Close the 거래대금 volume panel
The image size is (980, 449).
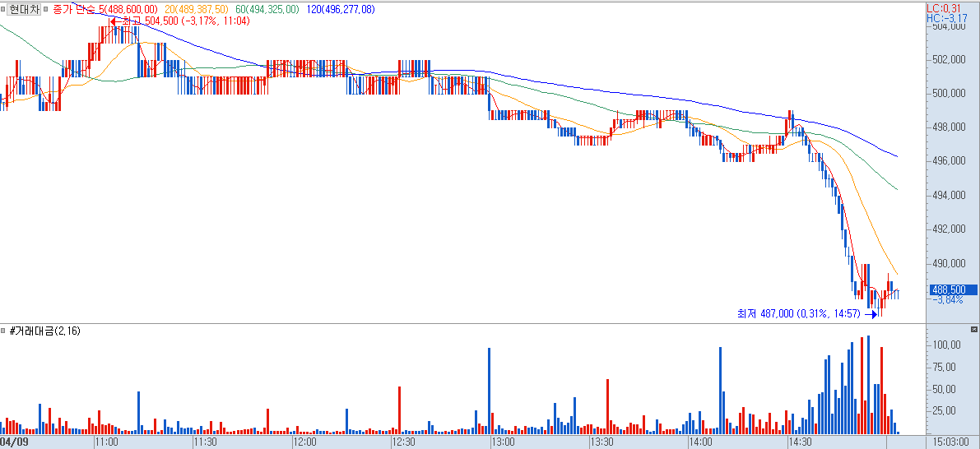973,329
